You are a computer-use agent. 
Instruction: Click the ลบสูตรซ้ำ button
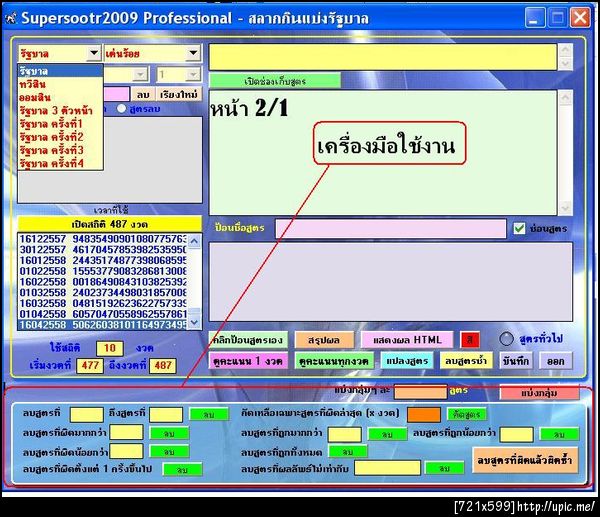466,361
